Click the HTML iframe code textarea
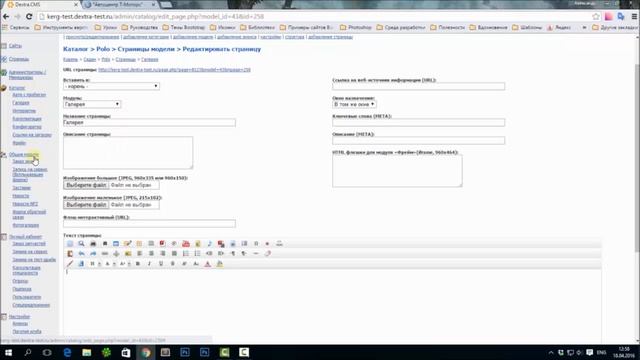 tap(397, 171)
